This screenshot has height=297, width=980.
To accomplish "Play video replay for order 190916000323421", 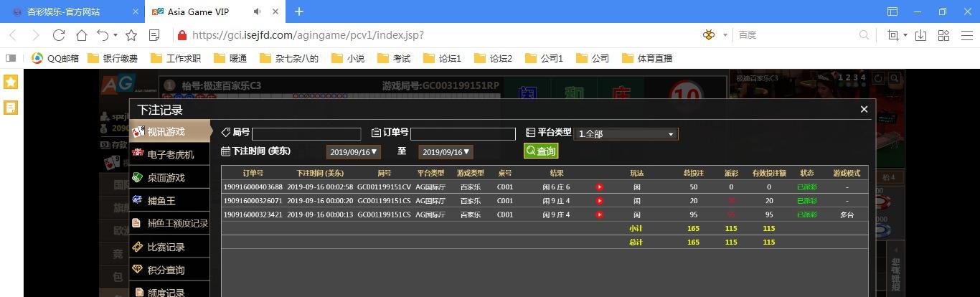I will pos(600,214).
